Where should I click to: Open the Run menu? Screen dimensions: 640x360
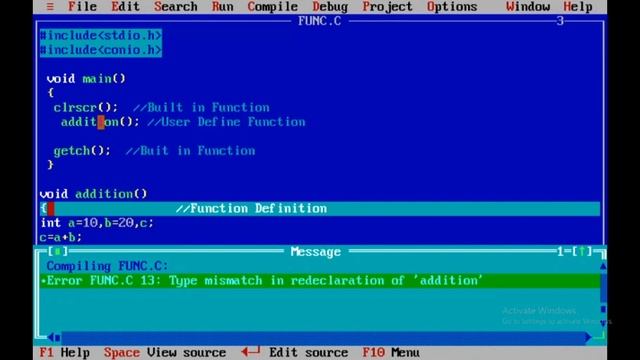222,7
